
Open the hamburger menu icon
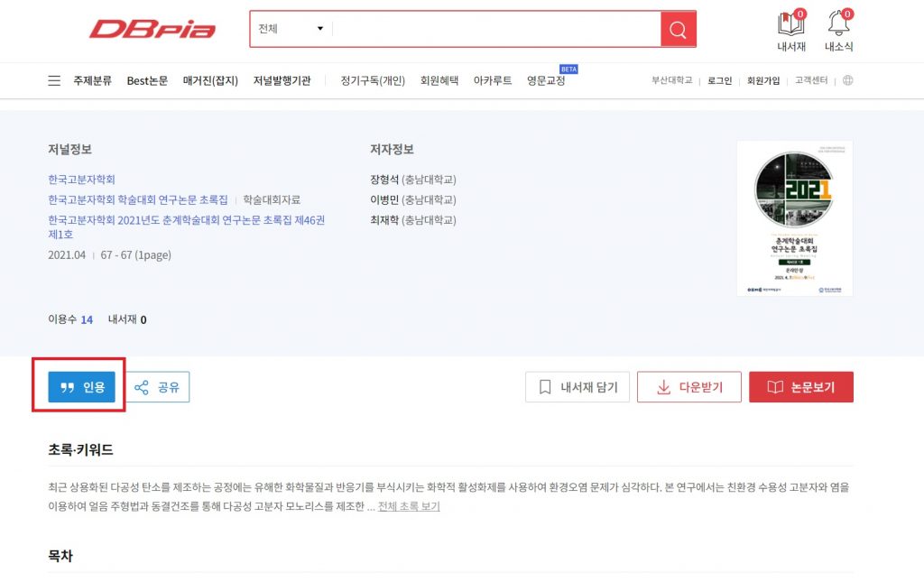pos(54,80)
